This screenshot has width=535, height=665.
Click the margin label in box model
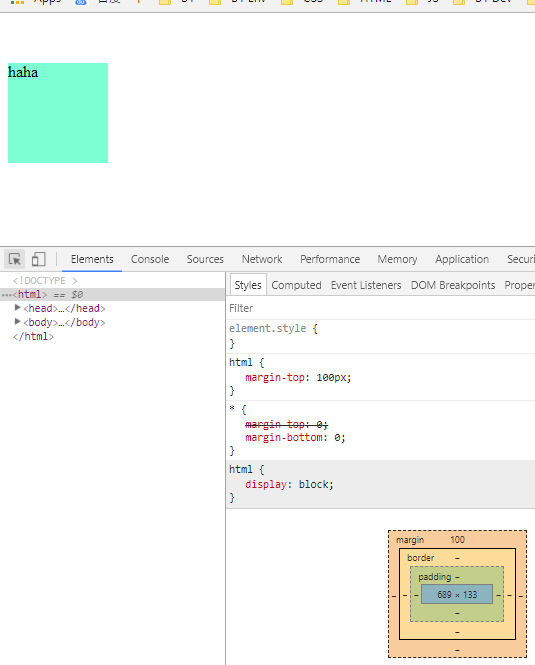click(x=410, y=540)
